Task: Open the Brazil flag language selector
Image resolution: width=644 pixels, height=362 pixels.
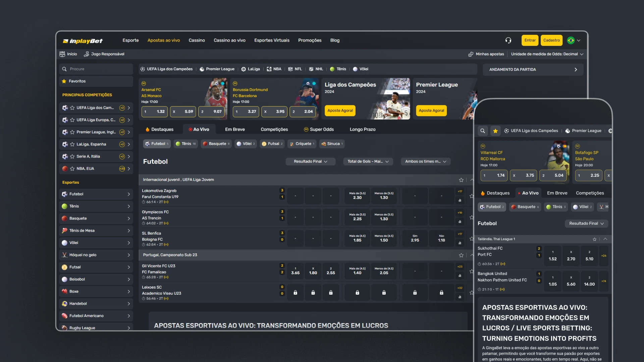Action: 574,40
